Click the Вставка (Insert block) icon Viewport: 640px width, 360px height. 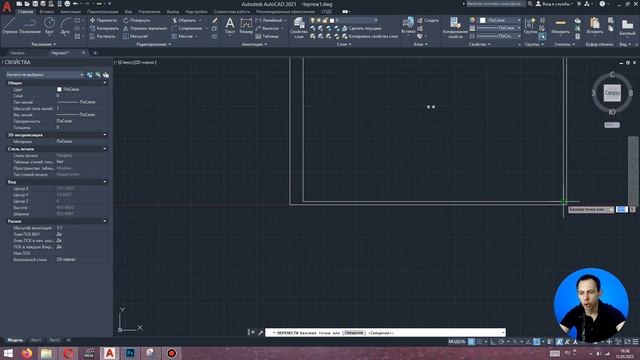[x=408, y=25]
